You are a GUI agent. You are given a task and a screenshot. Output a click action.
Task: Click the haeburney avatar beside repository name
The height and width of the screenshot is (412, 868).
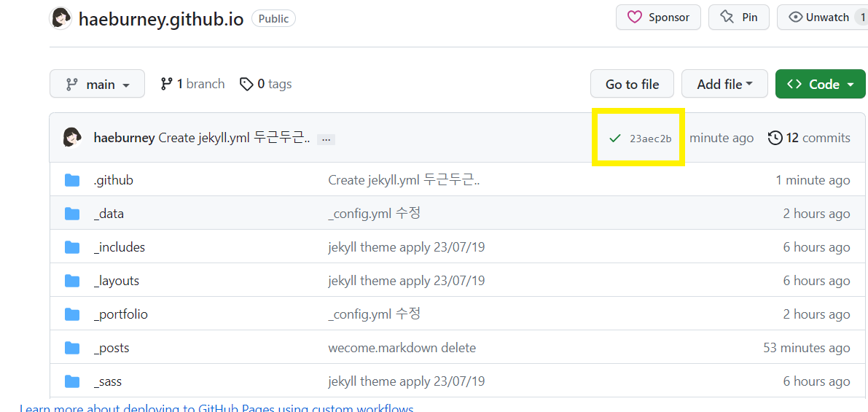click(60, 19)
